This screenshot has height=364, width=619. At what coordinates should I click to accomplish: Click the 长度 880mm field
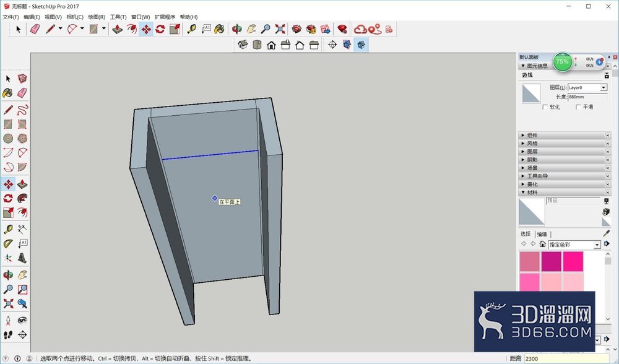[x=587, y=97]
